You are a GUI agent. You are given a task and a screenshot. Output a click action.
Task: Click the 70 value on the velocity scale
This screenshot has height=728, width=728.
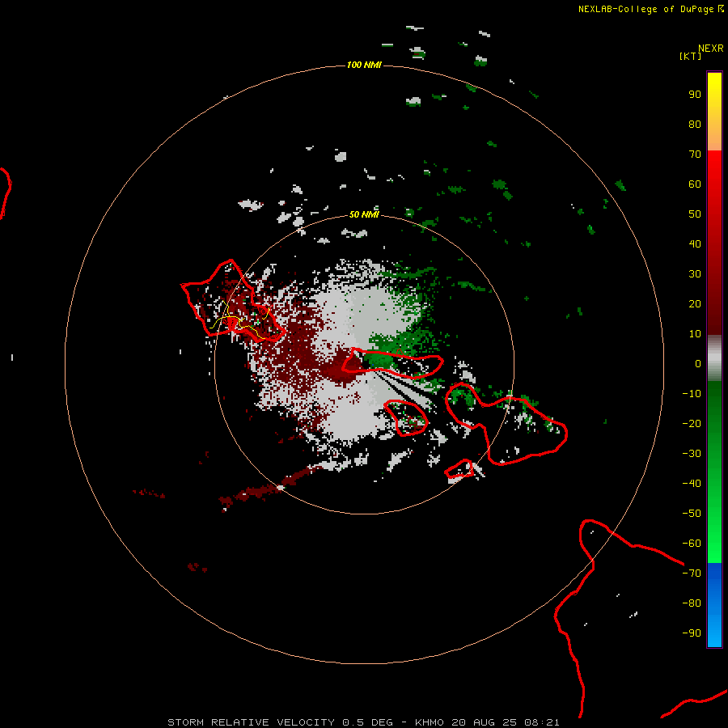pos(695,154)
